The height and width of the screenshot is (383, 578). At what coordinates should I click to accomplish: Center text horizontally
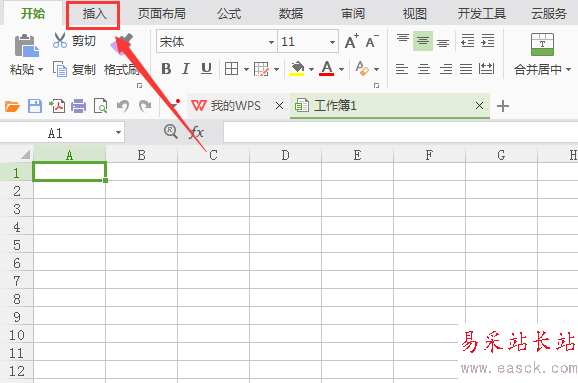pyautogui.click(x=424, y=69)
